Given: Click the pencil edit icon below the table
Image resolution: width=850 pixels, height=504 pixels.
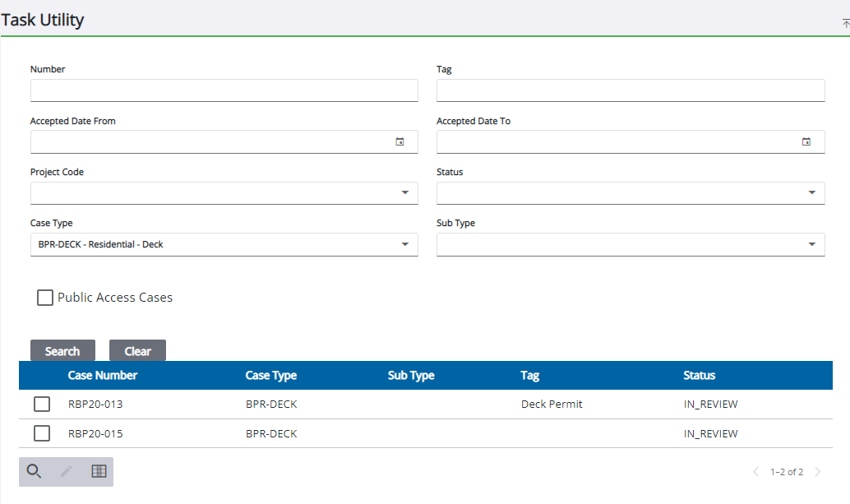Looking at the screenshot, I should [67, 471].
